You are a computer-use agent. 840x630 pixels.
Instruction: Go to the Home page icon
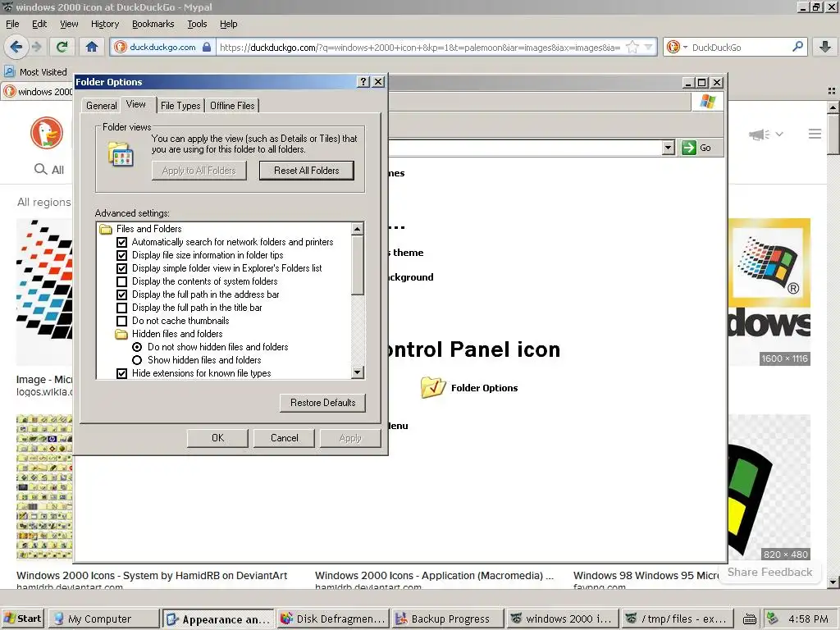[92, 47]
